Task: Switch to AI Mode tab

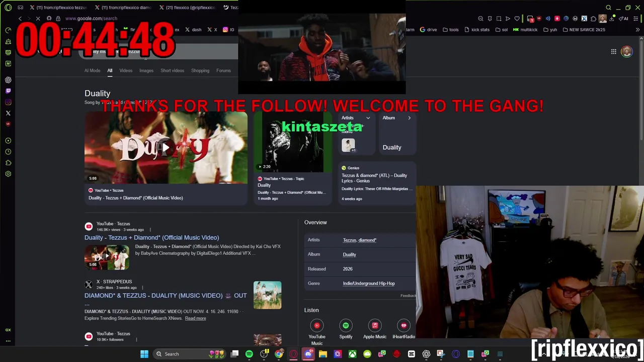Action: point(92,70)
